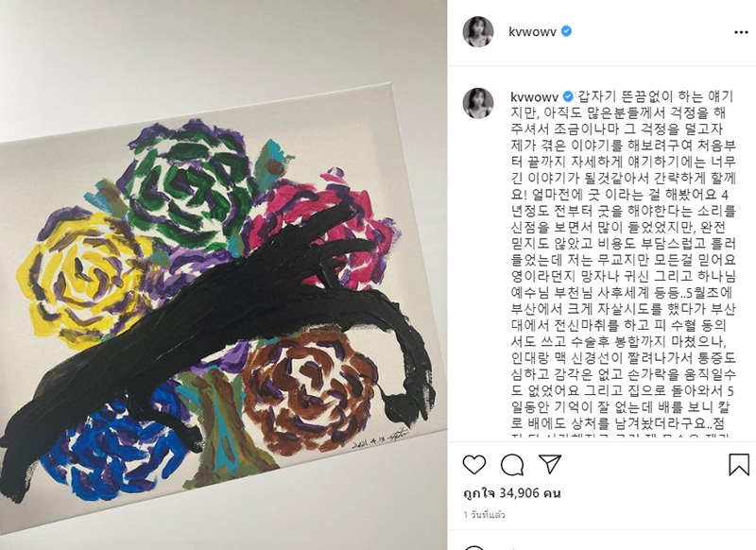The image size is (756, 550).
Task: Save post with bookmark icon
Action: point(739,465)
